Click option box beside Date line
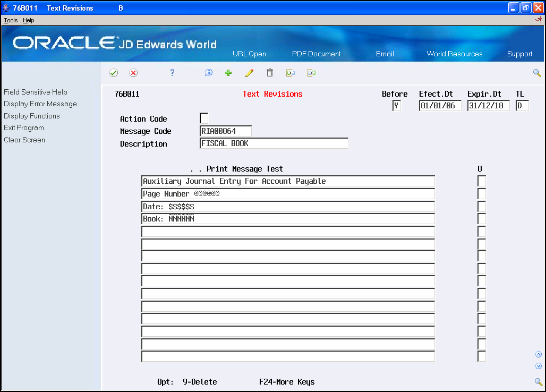Screen dimensions: 546x392 (x=482, y=207)
